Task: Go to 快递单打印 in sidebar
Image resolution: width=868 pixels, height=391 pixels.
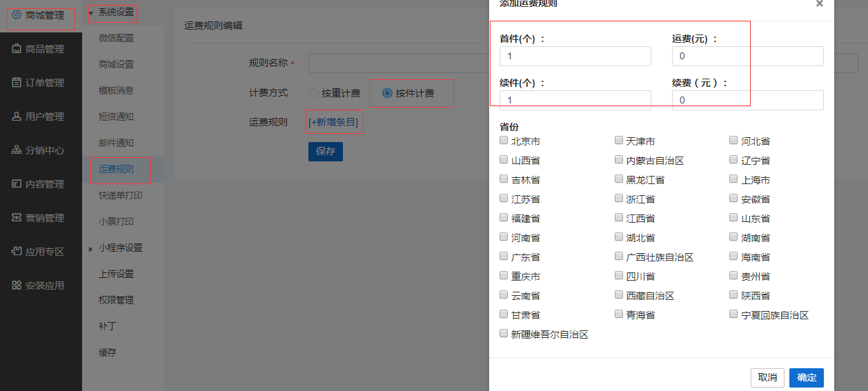Action: coord(120,195)
